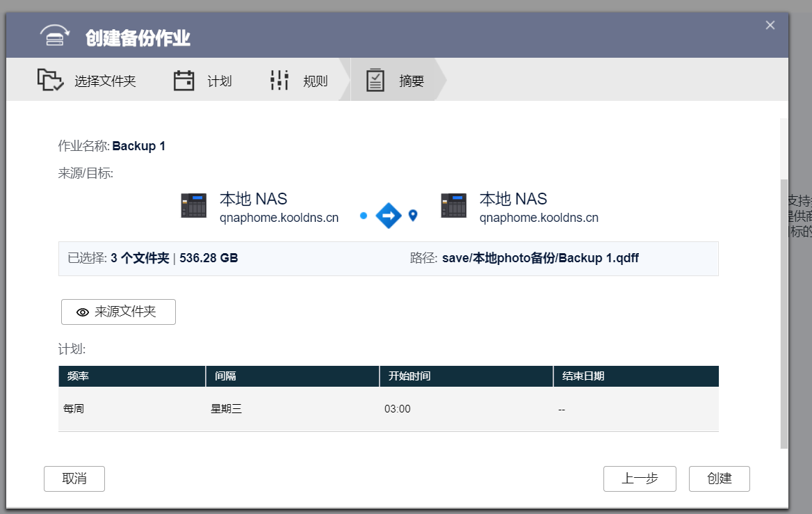Click the blue arrow direction icon
The width and height of the screenshot is (812, 514).
pos(389,216)
